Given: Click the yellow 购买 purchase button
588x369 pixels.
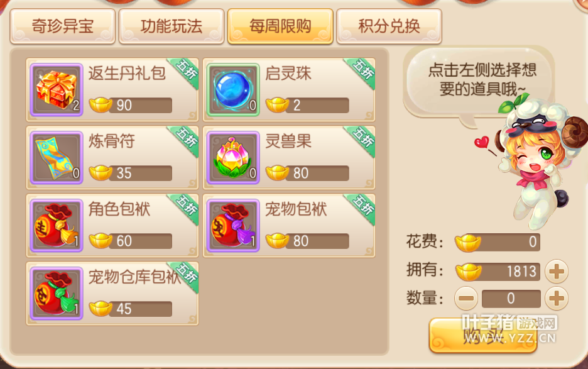Looking at the screenshot, I should click(x=483, y=335).
